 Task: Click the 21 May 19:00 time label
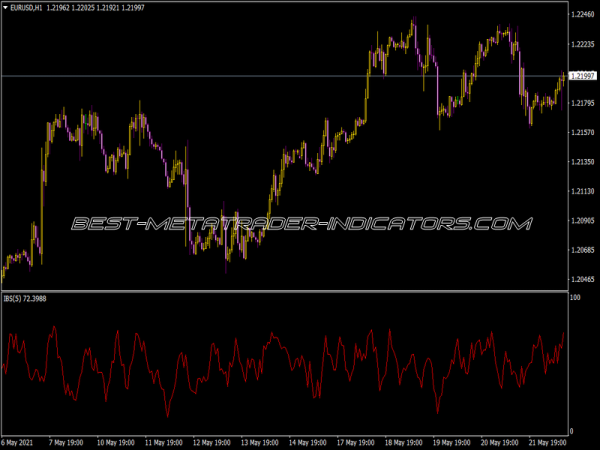pos(552,441)
